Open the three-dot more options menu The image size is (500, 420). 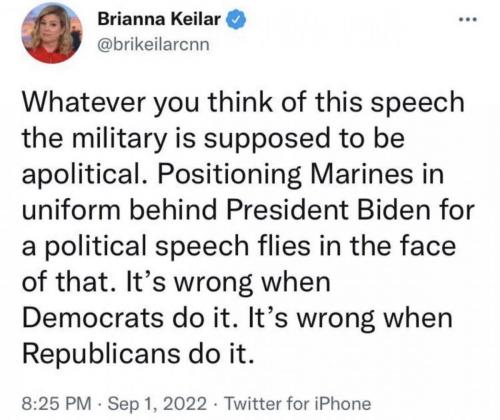click(468, 20)
